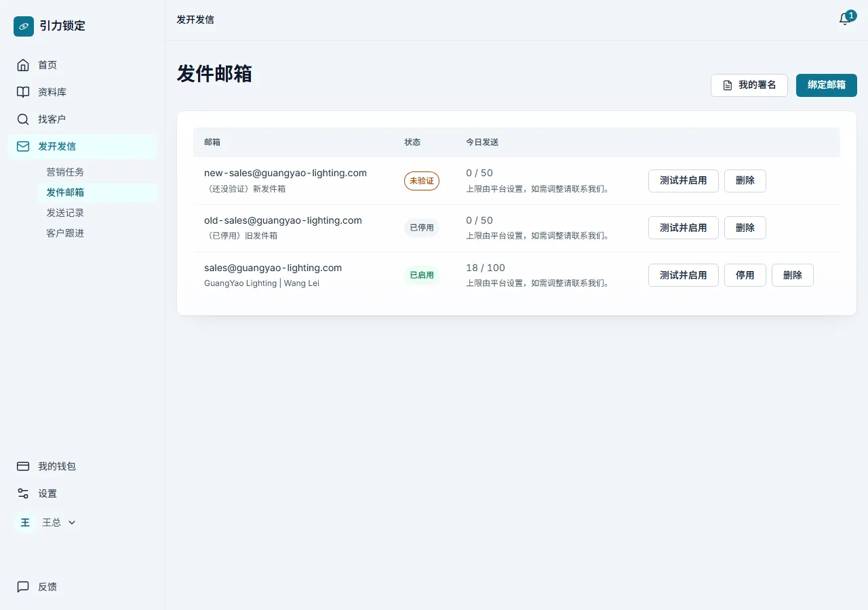Open 设置 in the sidebar

click(83, 493)
